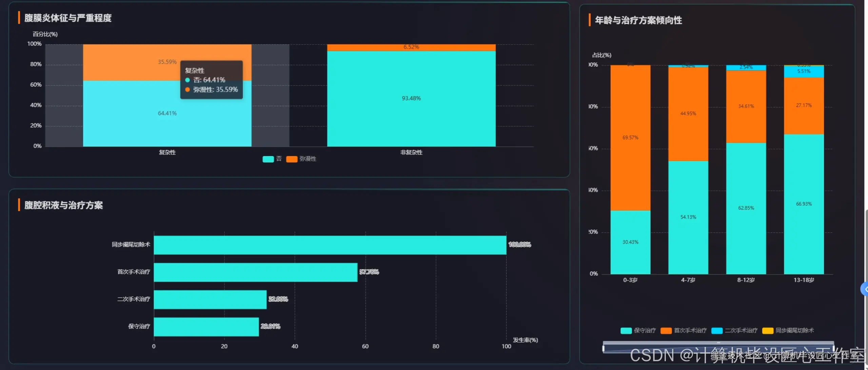This screenshot has width=868, height=370.
Task: Toggle the 弥漫性 legend item
Action: point(292,159)
